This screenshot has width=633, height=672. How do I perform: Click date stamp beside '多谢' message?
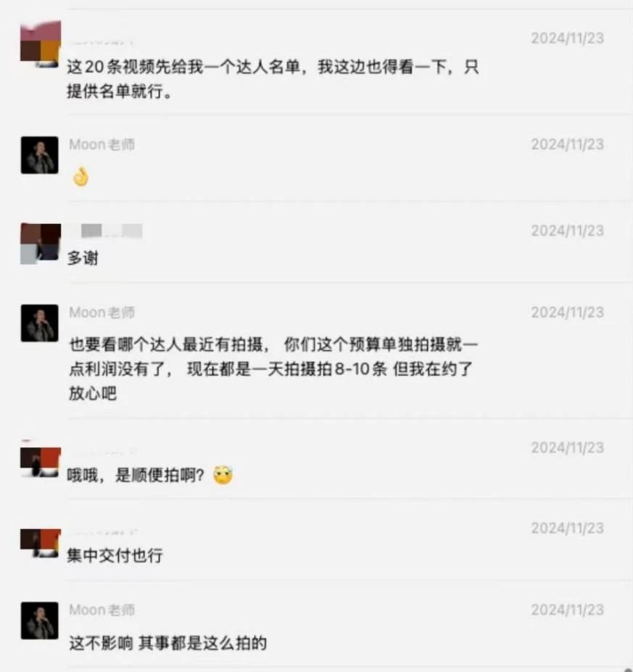click(568, 231)
